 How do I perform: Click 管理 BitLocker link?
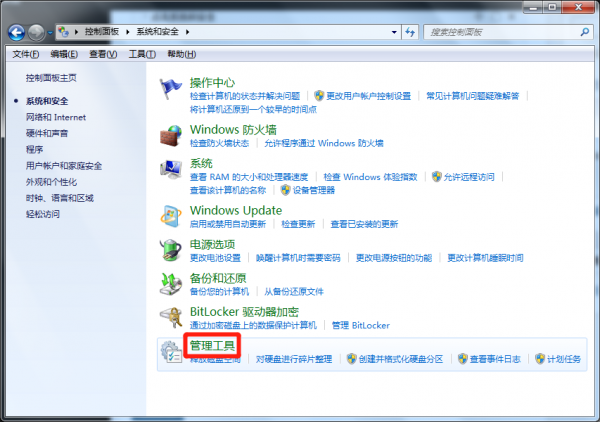coord(361,326)
